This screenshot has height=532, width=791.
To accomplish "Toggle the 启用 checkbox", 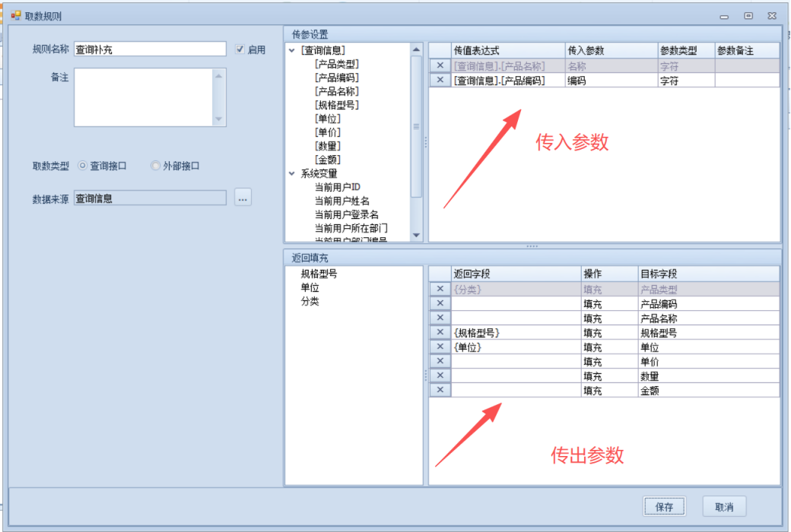I will [240, 49].
